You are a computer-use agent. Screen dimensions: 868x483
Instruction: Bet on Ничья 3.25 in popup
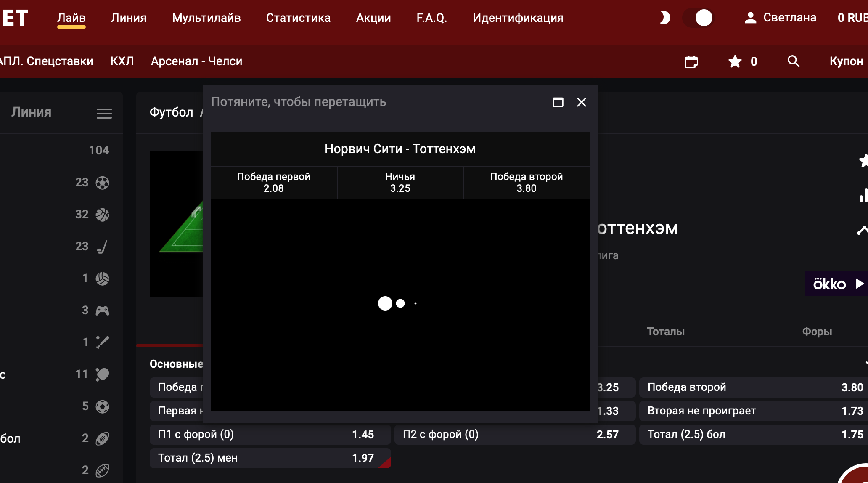coord(400,182)
